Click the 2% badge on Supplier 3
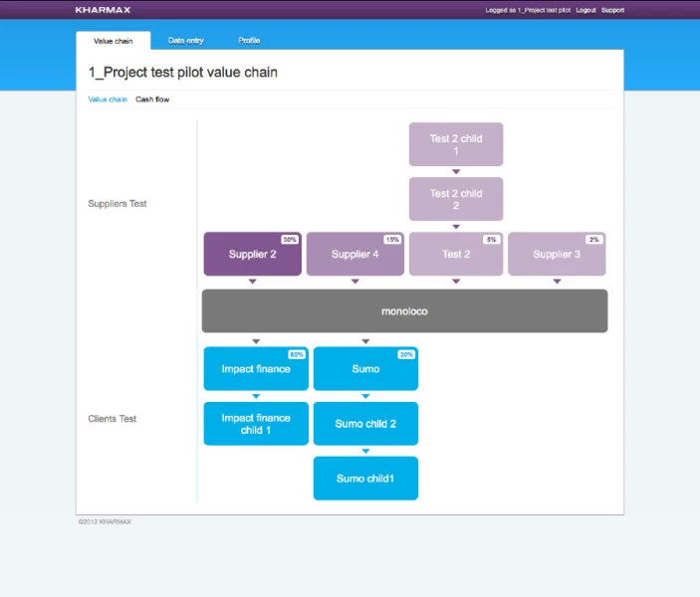 (x=593, y=240)
